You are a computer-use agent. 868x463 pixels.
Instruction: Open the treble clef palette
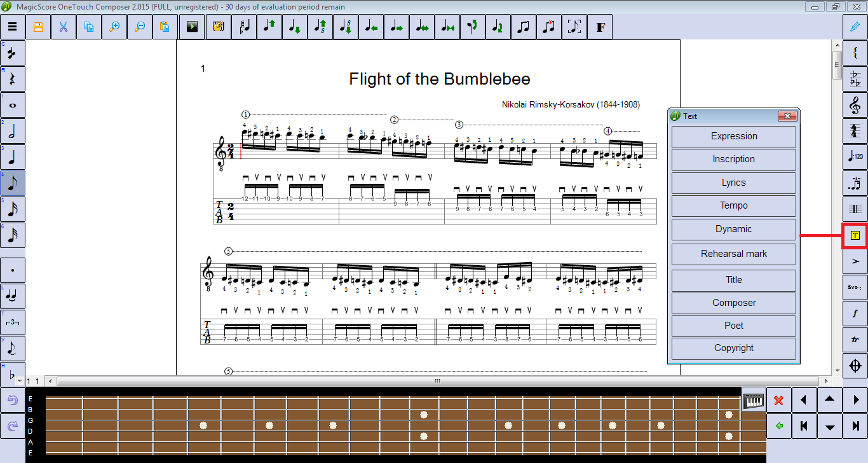855,105
